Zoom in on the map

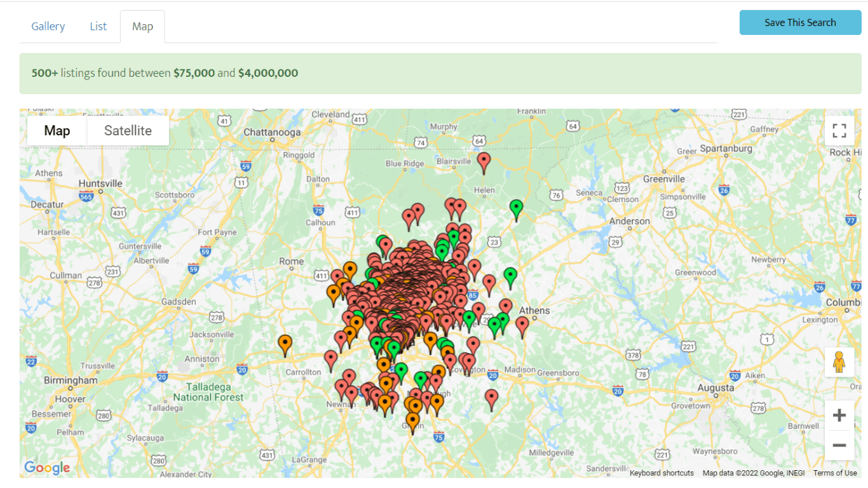[x=839, y=416]
